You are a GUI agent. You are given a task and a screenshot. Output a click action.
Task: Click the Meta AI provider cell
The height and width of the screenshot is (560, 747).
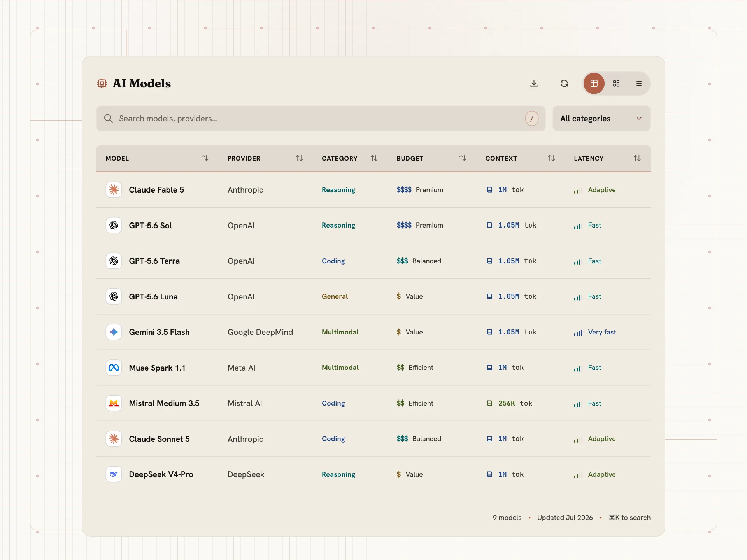242,368
